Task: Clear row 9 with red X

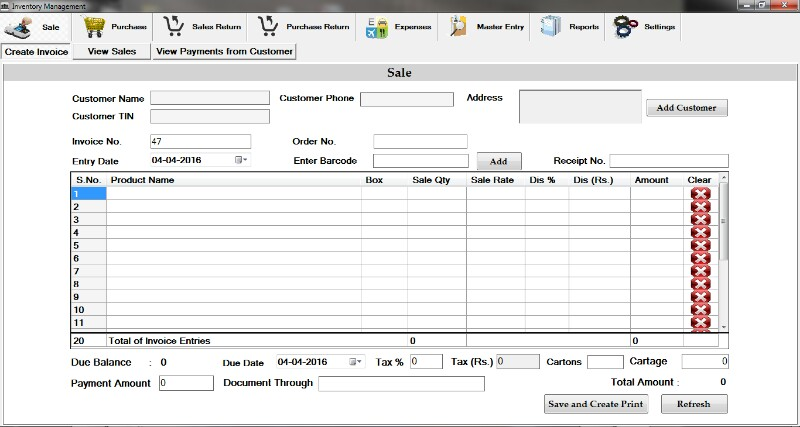Action: 700,297
